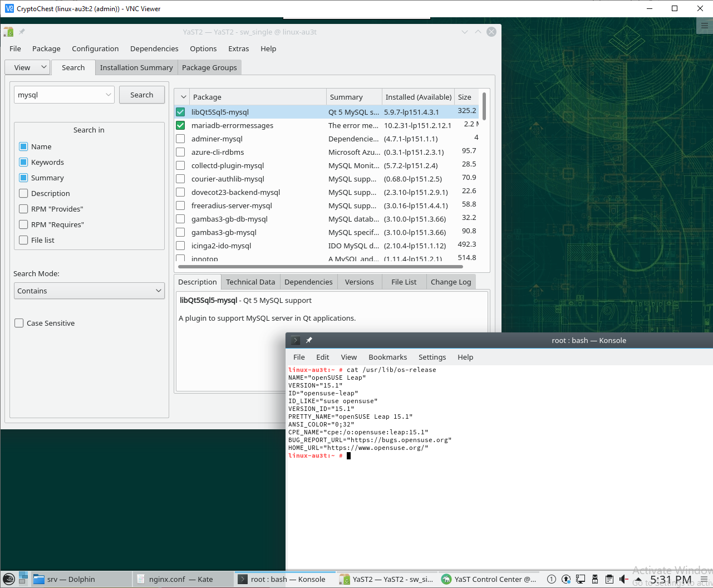713x588 pixels.
Task: Open the View dropdown in YaST2
Action: [27, 67]
